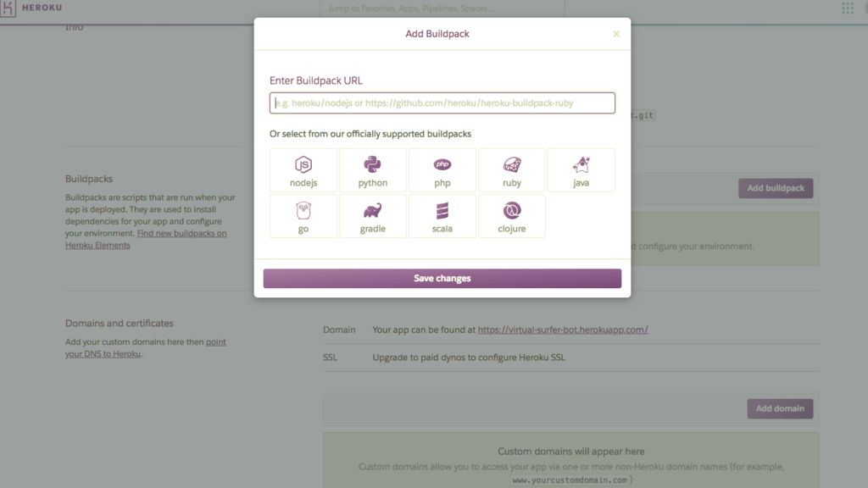Choose the java buildpack tile
Screen dimensions: 868x488
581,170
